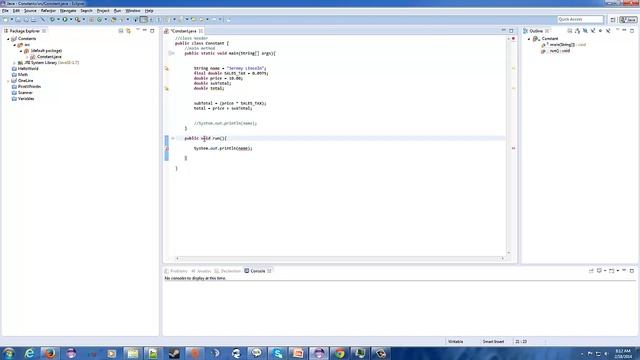Open the Windows Start menu

pyautogui.click(x=8, y=353)
